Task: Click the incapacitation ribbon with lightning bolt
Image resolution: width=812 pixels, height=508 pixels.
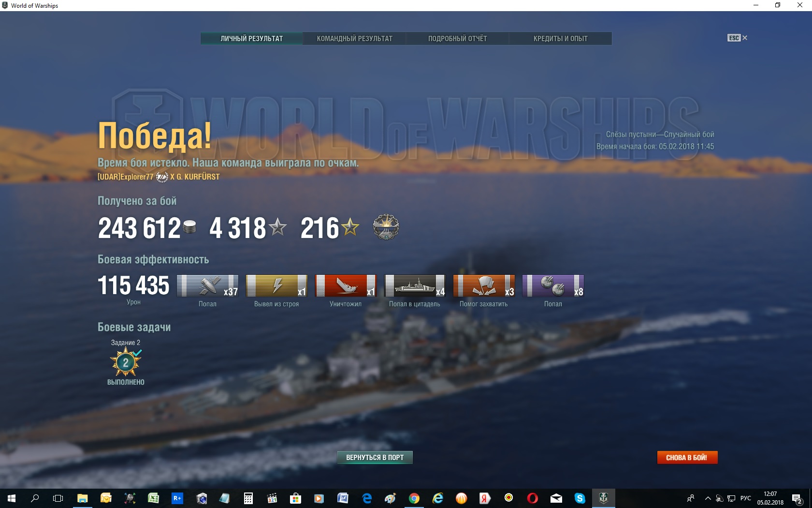Action: (276, 285)
